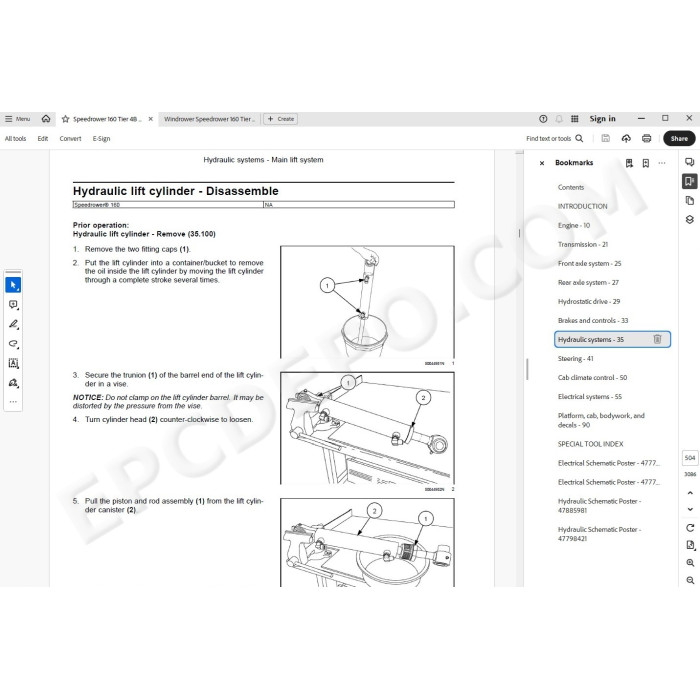
Task: Open All tools menu
Action: click(16, 138)
